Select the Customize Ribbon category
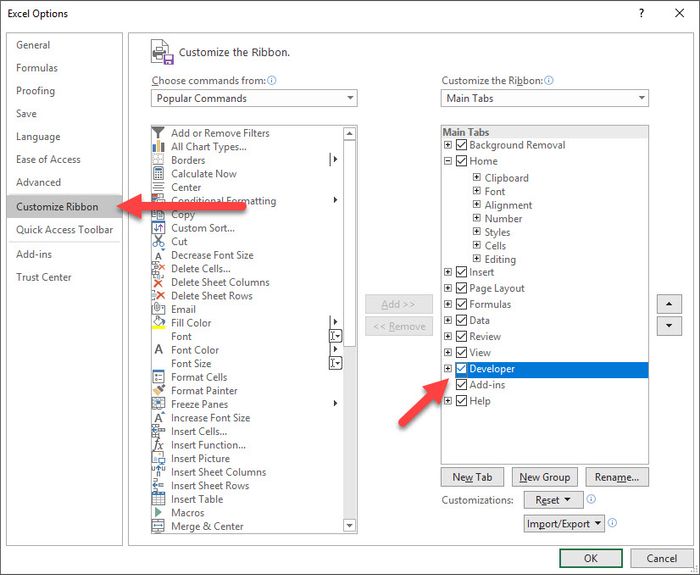The height and width of the screenshot is (575, 700). (64, 207)
